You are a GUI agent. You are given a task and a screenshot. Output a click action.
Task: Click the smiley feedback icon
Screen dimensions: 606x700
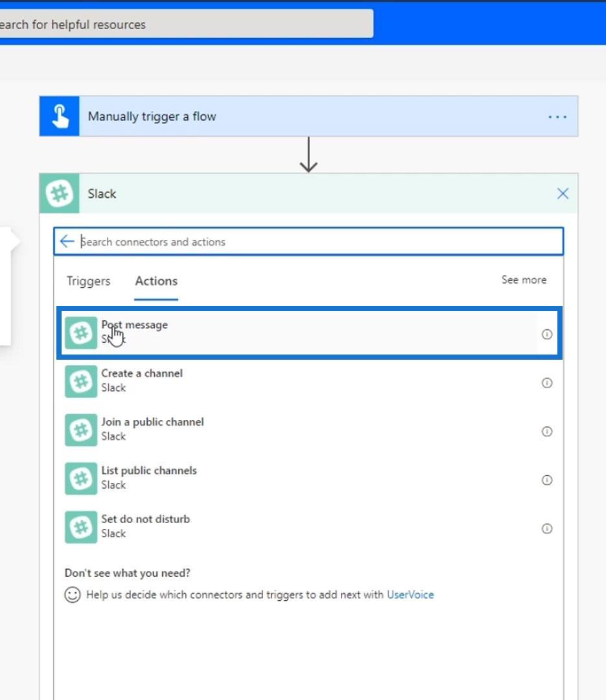(73, 595)
